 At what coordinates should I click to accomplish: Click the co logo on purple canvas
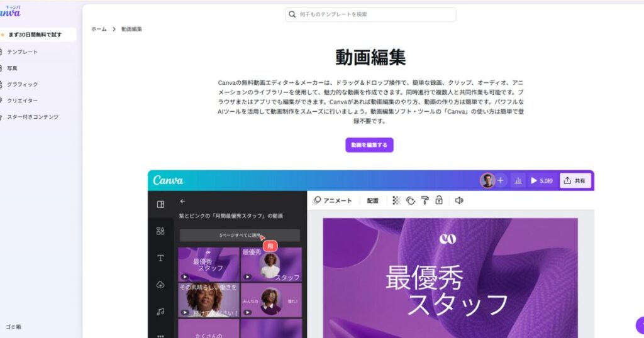448,239
